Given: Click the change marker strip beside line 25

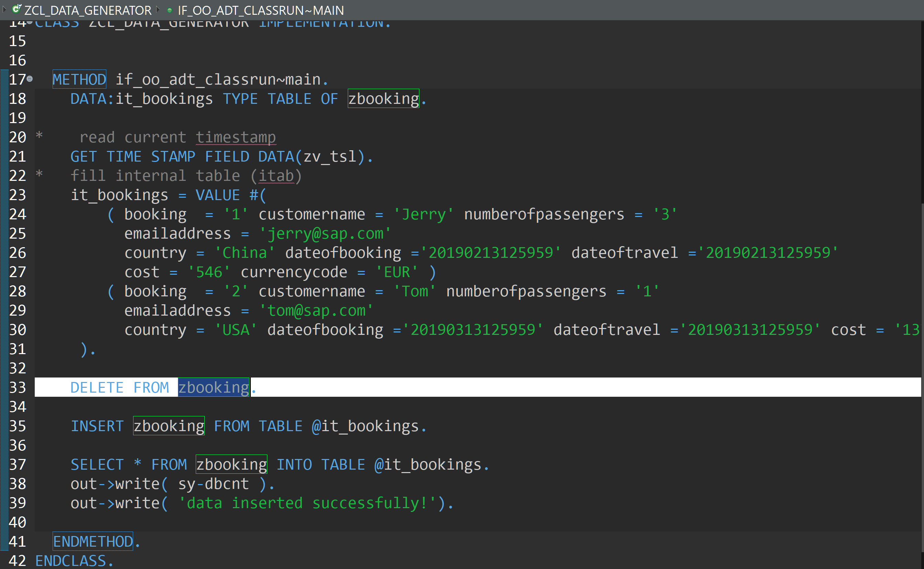Looking at the screenshot, I should 4,234.
